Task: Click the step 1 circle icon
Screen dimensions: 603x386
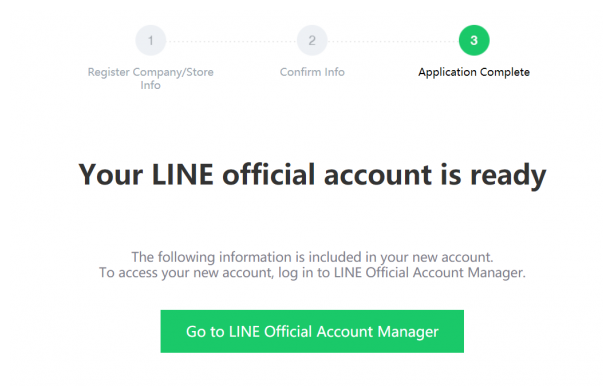Action: coord(150,40)
